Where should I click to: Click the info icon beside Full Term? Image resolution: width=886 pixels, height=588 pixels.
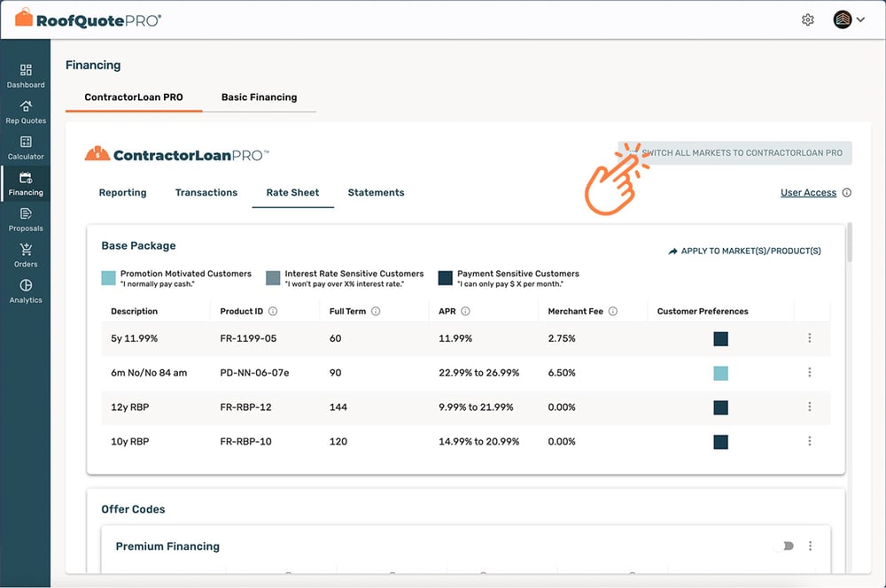click(x=376, y=311)
